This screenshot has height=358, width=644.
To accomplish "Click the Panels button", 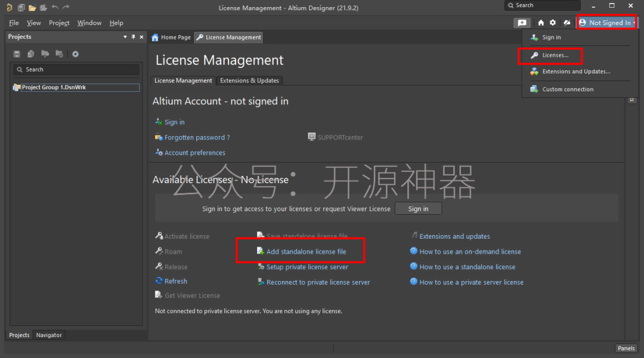I will tap(626, 348).
